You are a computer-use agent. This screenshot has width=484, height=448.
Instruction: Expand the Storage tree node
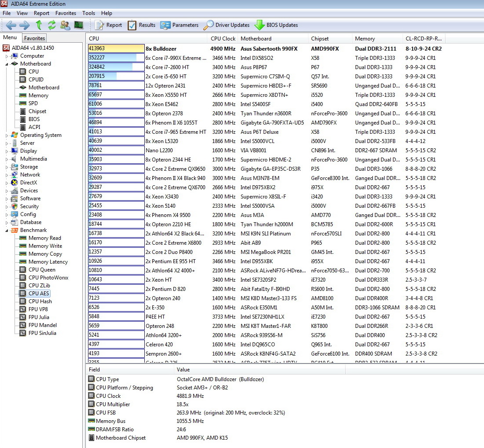pos(7,167)
